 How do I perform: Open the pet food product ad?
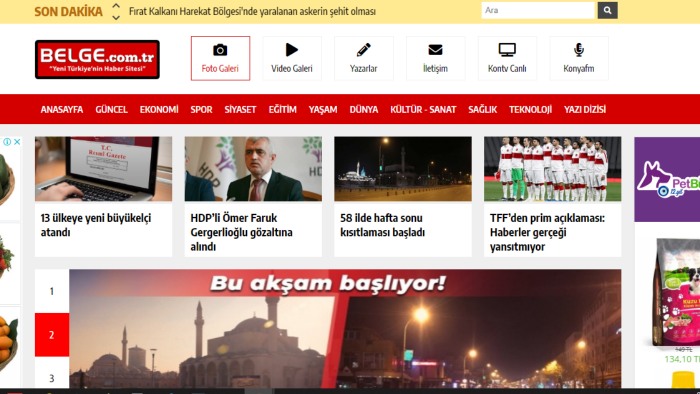click(x=676, y=292)
